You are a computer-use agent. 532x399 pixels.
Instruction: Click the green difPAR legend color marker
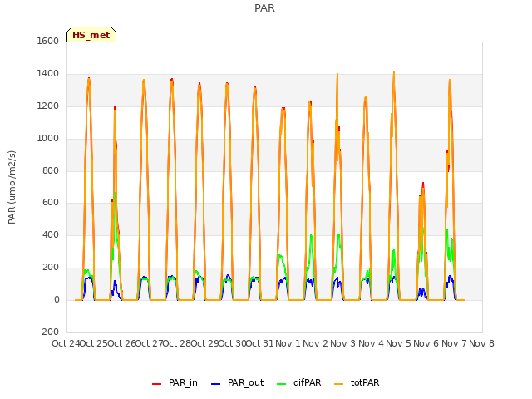(282, 383)
